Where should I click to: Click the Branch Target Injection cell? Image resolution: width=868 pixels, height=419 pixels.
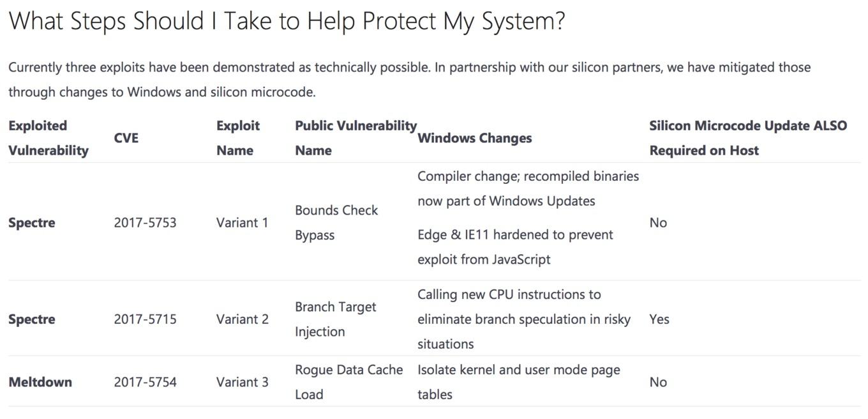tap(336, 319)
